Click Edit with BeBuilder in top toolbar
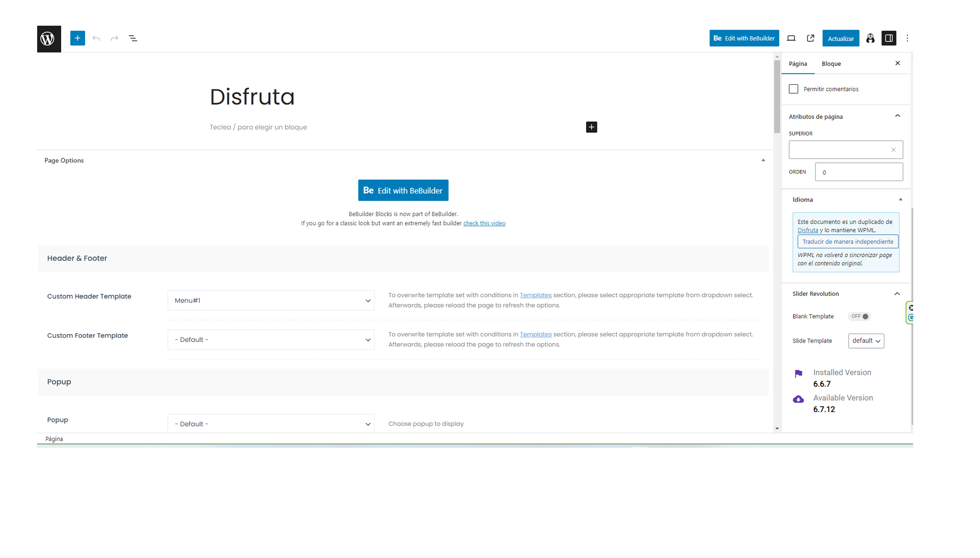The width and height of the screenshot is (980, 558). tap(744, 38)
